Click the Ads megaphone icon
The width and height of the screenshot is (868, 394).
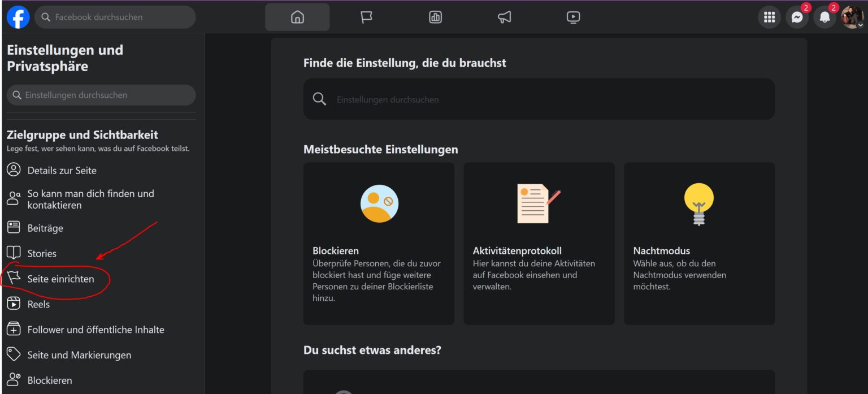pos(504,17)
